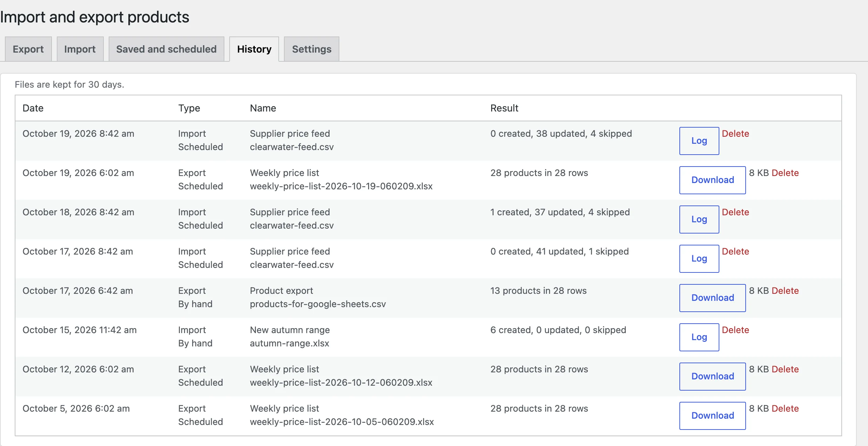This screenshot has width=868, height=446.
Task: Click date 'October 17, 2026 6:42 am'
Action: (x=77, y=291)
